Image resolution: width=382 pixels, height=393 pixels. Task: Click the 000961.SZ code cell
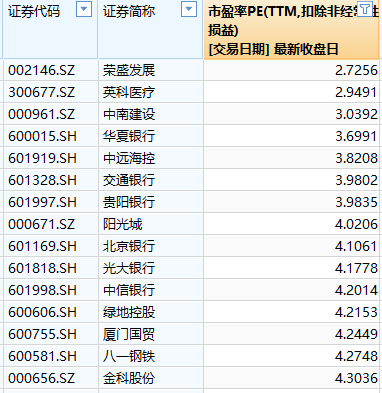51,114
